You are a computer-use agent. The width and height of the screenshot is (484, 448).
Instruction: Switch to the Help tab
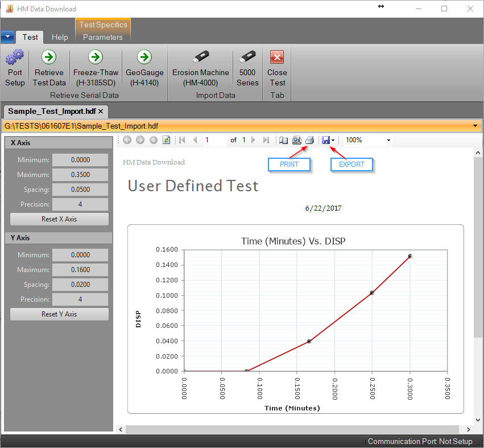click(60, 37)
